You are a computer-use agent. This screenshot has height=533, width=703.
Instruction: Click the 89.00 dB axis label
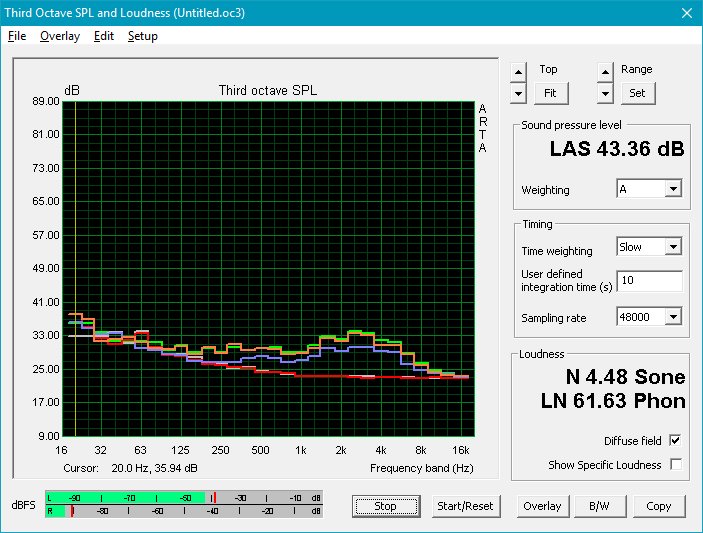46,101
